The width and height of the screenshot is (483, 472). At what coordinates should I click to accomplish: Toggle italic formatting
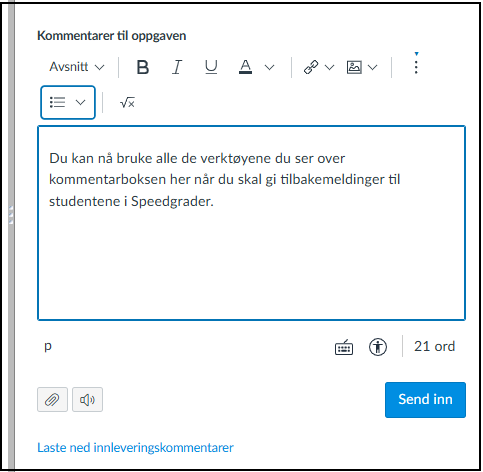(177, 67)
